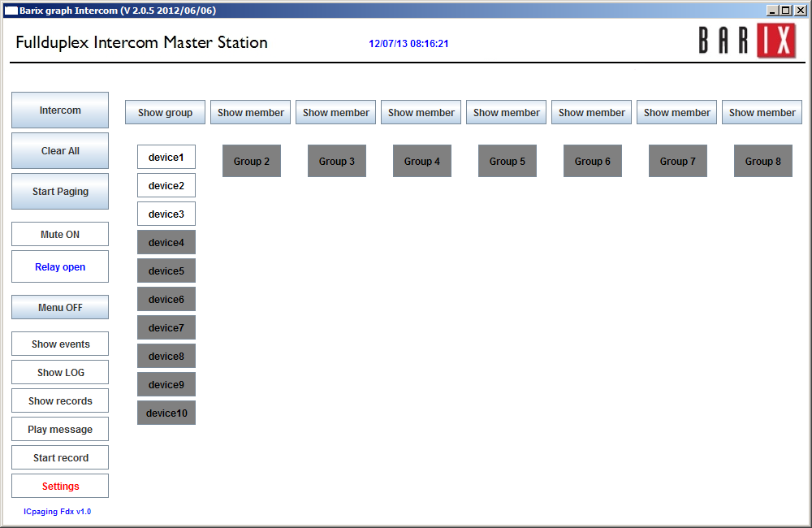Click the Barix logo in header

pyautogui.click(x=746, y=41)
